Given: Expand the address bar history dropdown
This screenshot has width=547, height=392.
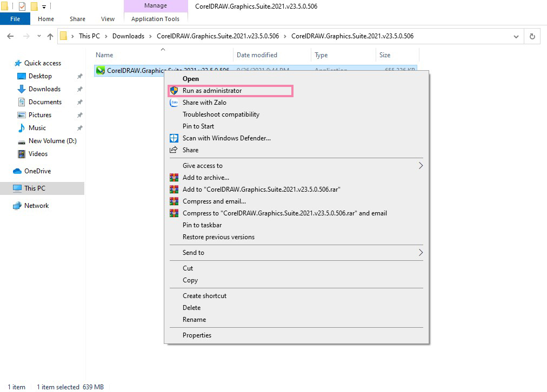Looking at the screenshot, I should [516, 36].
